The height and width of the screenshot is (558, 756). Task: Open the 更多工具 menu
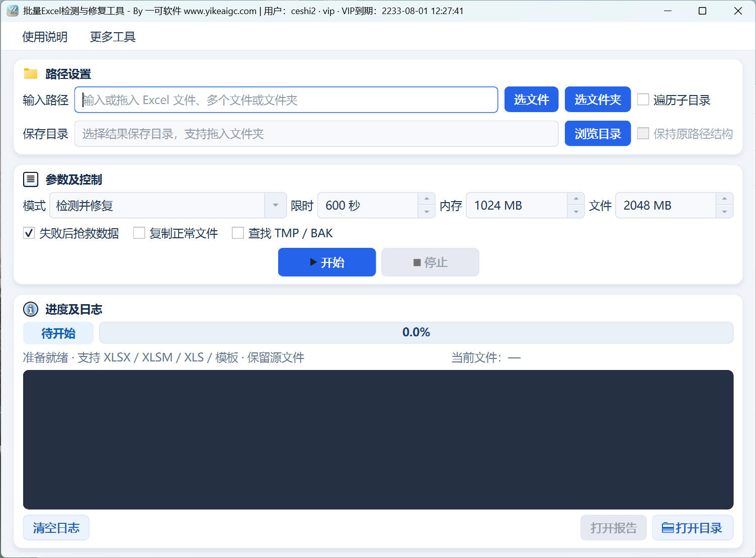(x=113, y=37)
